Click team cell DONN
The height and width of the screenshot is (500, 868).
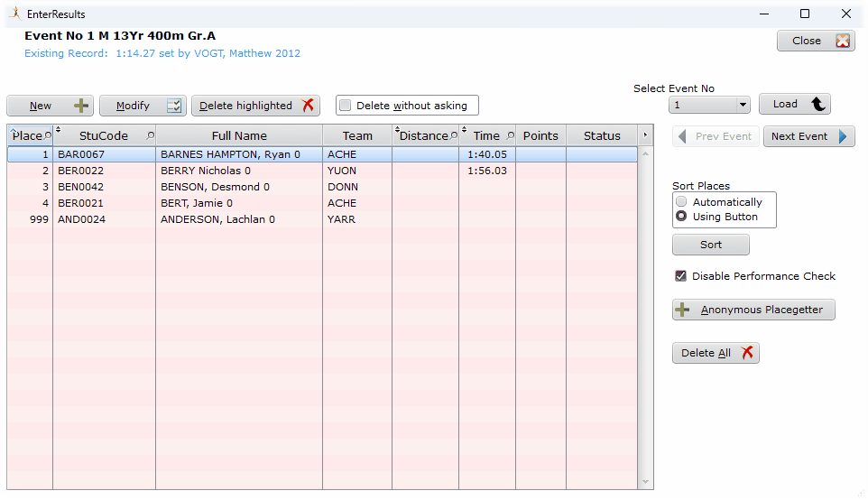coord(357,187)
